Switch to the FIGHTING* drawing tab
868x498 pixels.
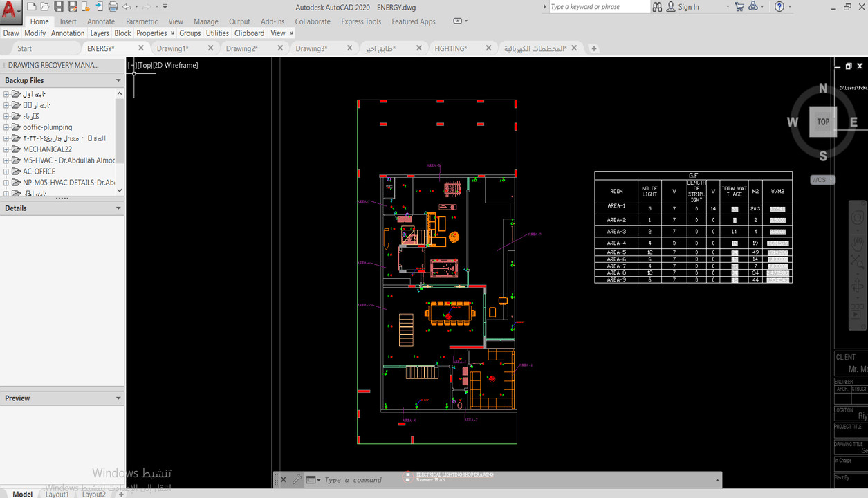point(450,48)
